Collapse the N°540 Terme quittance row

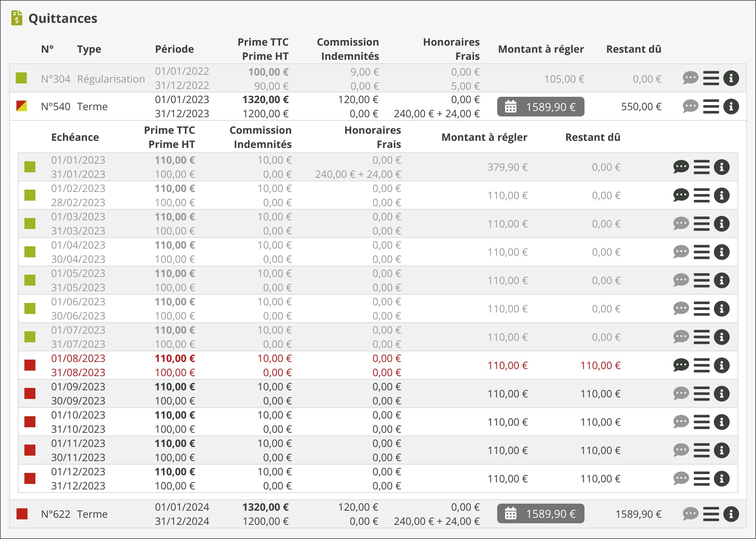92,107
